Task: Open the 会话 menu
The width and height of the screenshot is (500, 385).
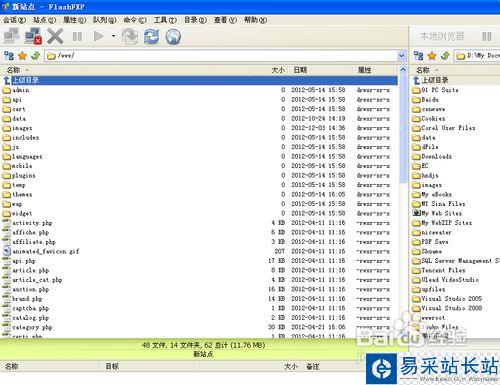Action: tap(14, 20)
